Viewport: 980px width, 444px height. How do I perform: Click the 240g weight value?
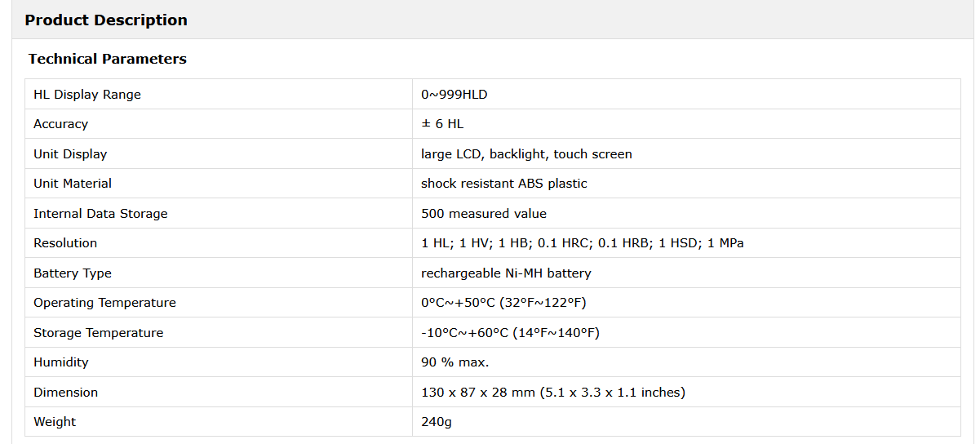coord(437,422)
